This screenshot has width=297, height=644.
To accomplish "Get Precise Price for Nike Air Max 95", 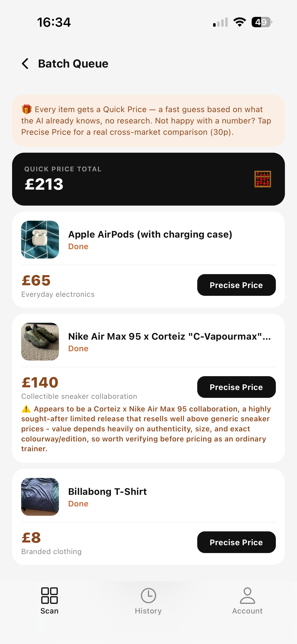I will coord(236,387).
